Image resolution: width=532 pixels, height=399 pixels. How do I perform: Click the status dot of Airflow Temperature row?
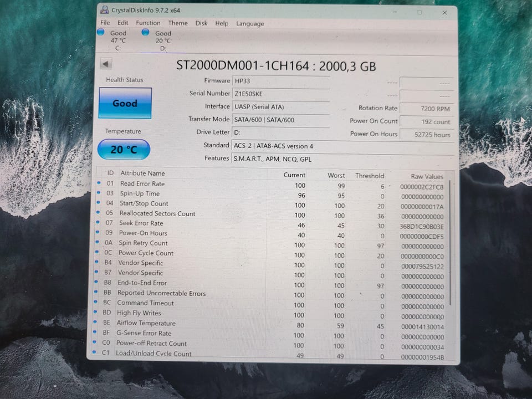[x=94, y=322]
